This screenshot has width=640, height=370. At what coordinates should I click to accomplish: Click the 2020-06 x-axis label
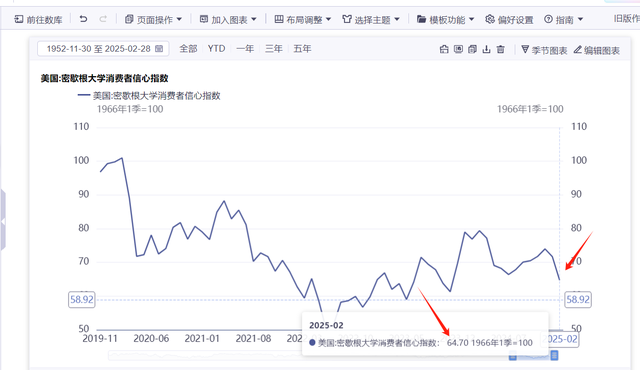(x=151, y=338)
